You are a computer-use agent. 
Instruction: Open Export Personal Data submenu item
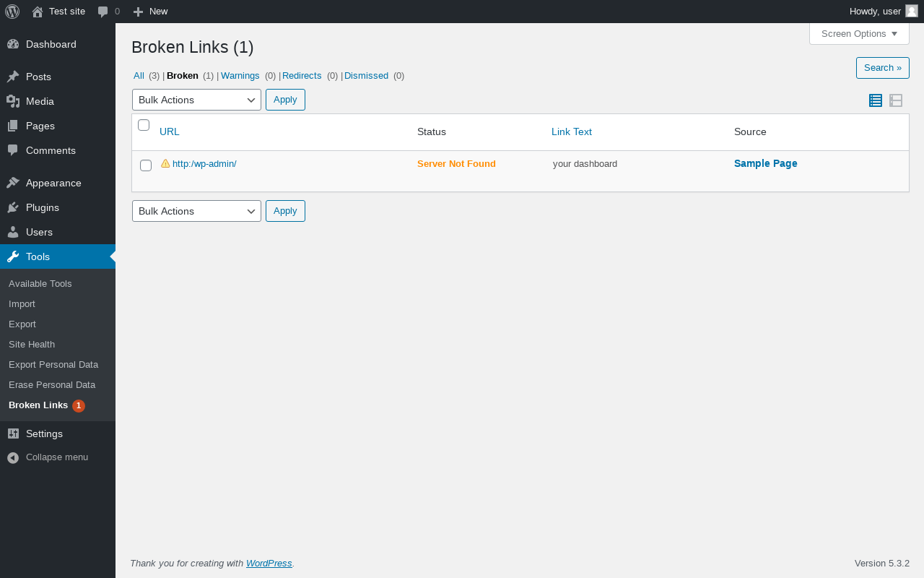pyautogui.click(x=53, y=365)
